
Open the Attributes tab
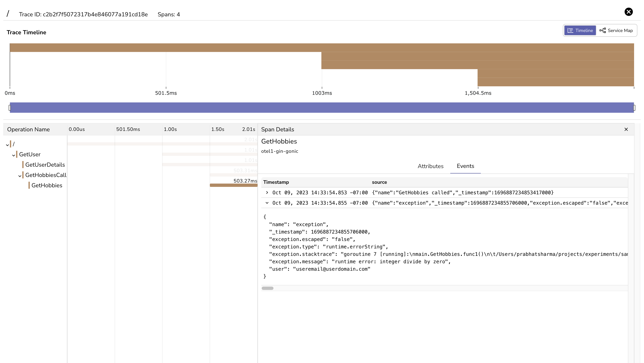[430, 166]
